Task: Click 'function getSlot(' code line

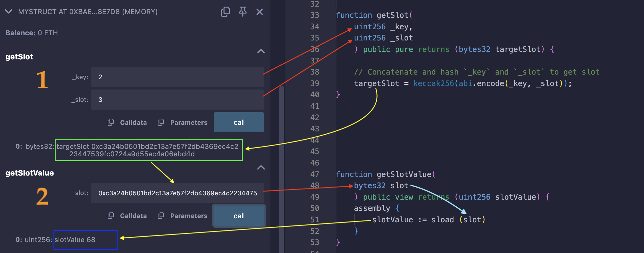Action: 374,15
